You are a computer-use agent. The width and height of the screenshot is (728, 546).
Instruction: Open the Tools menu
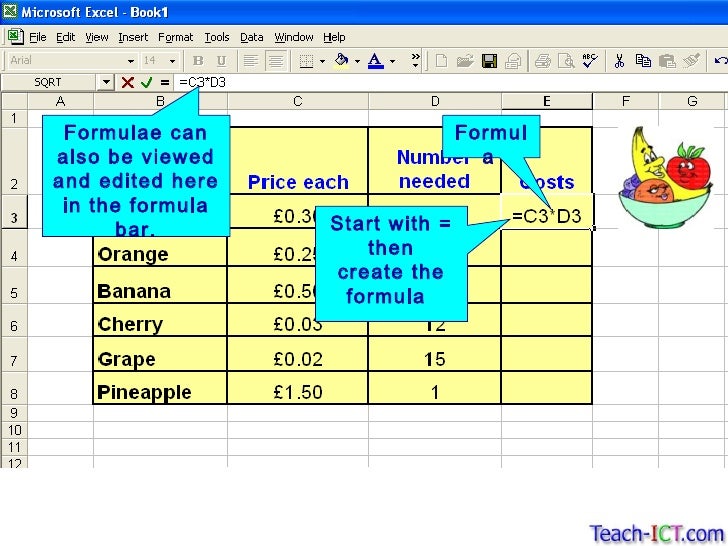(x=217, y=37)
